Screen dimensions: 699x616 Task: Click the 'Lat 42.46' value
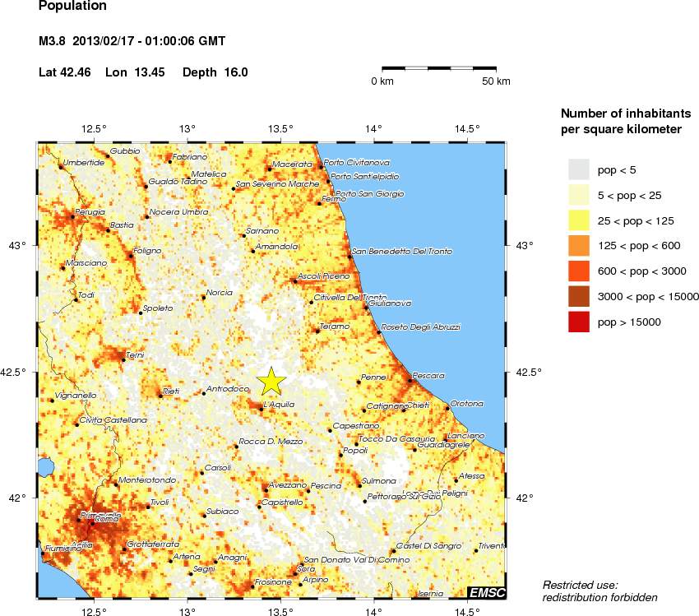(65, 72)
